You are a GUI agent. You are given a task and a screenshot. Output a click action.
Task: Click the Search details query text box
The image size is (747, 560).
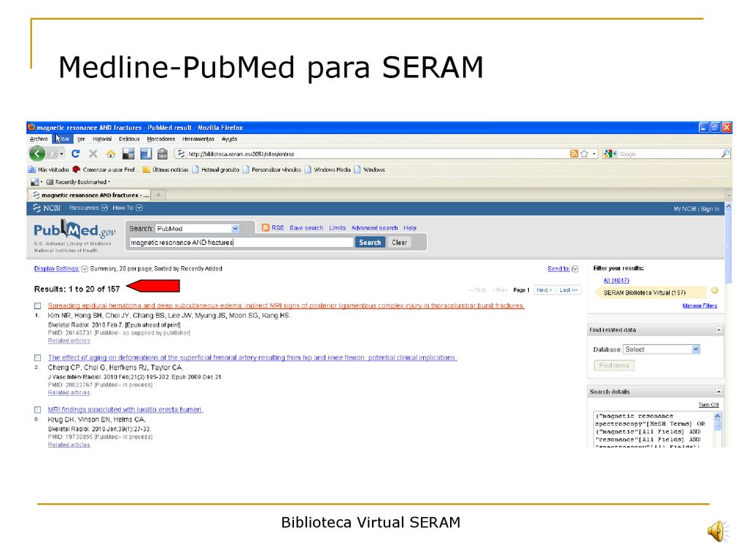(653, 429)
